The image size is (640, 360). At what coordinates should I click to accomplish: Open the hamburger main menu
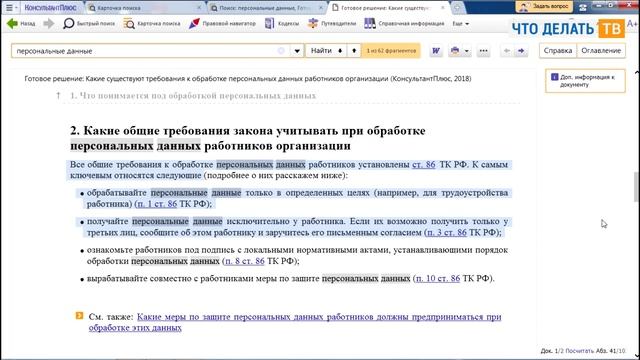9,7
